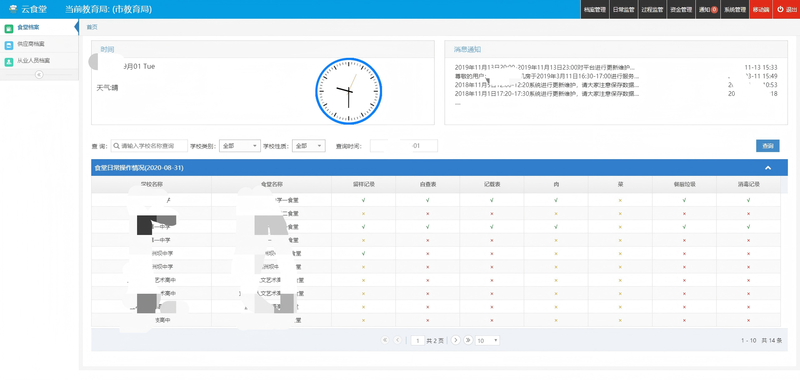This screenshot has height=380, width=800.
Task: Collapse the 食堂日常操作情况 panel with the chevron
Action: (768, 168)
